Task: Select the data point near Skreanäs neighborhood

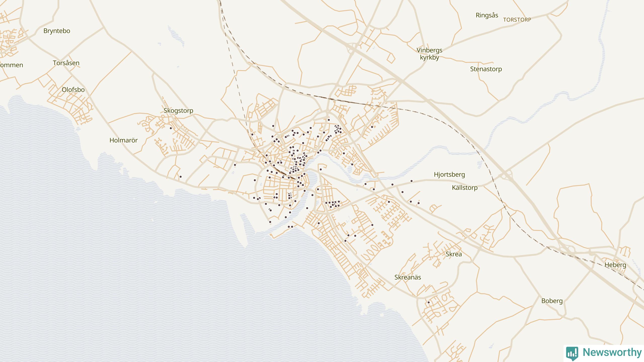Action: tap(429, 302)
